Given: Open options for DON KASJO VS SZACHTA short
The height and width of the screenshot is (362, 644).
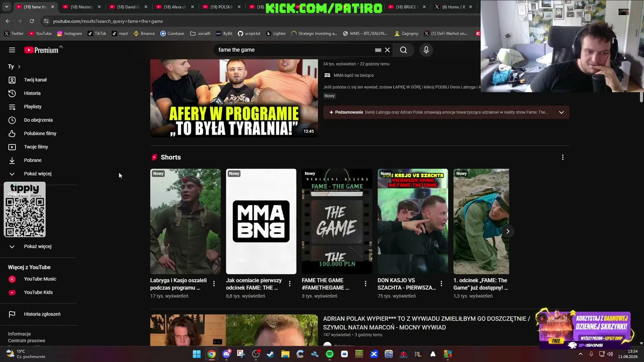Looking at the screenshot, I should point(441,284).
